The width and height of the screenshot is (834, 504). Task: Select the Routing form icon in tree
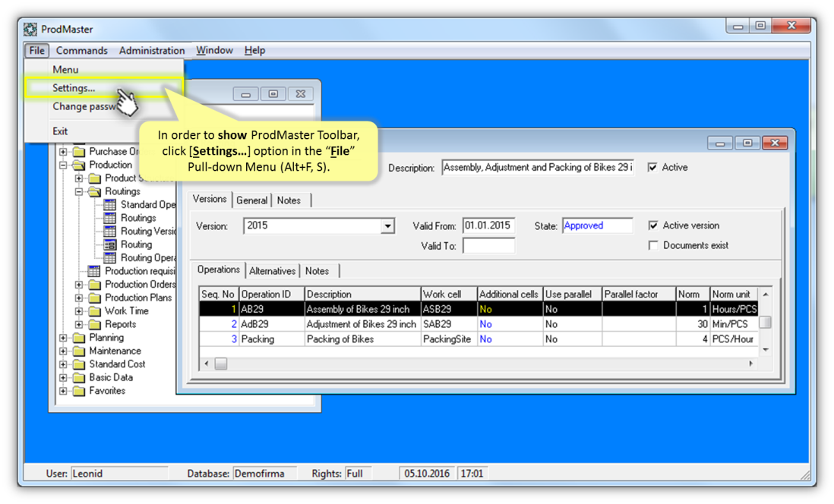tap(110, 244)
